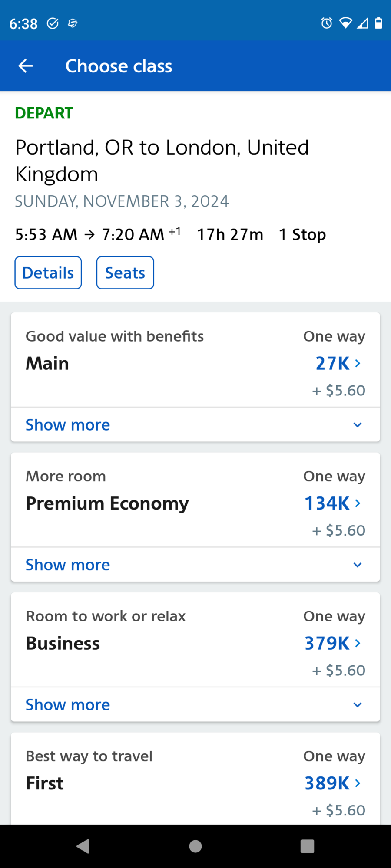Select Business class 379K price
The width and height of the screenshot is (391, 868).
(x=332, y=643)
